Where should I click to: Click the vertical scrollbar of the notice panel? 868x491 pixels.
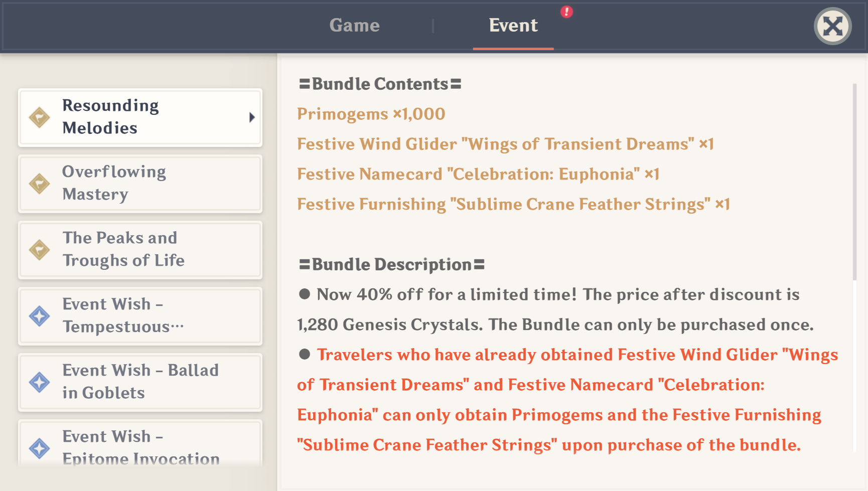[x=854, y=182]
